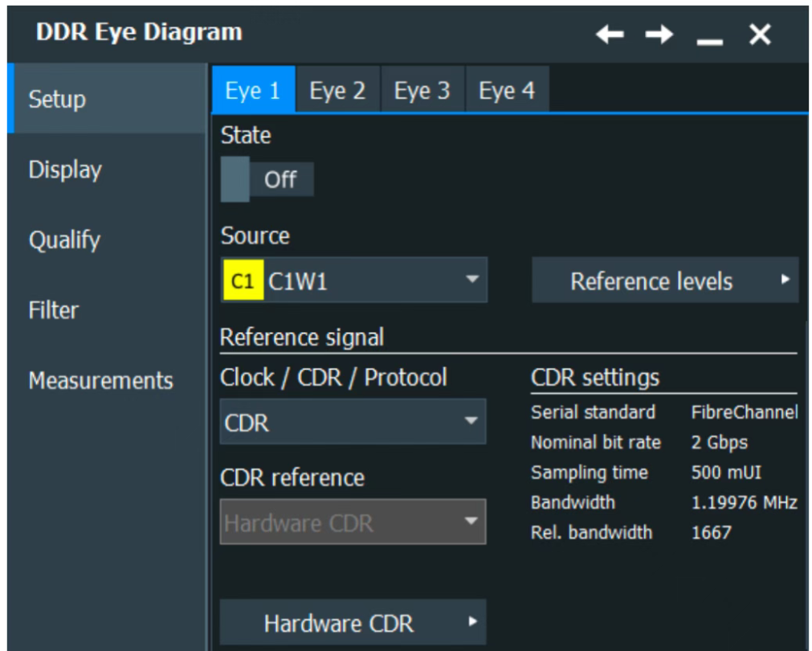Click the Serial standard label
This screenshot has width=812, height=651.
click(x=593, y=412)
